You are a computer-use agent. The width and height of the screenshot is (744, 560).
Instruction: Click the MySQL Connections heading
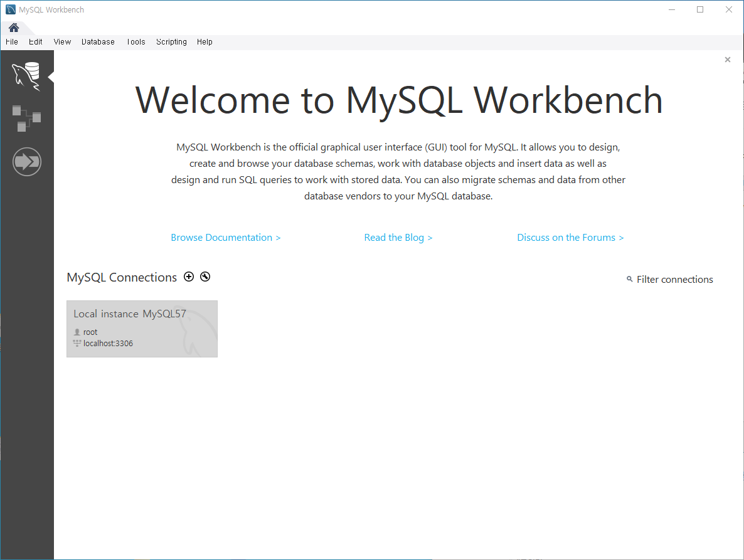pos(122,277)
